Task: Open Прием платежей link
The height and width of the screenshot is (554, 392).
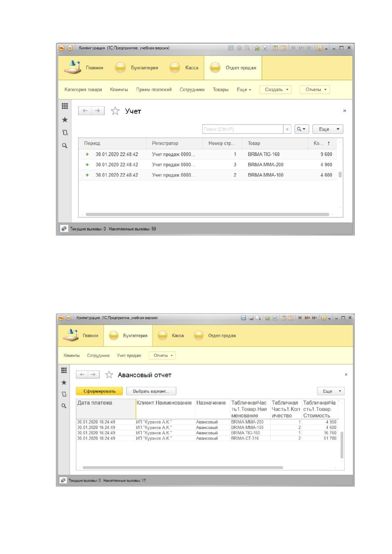Action: 154,89
